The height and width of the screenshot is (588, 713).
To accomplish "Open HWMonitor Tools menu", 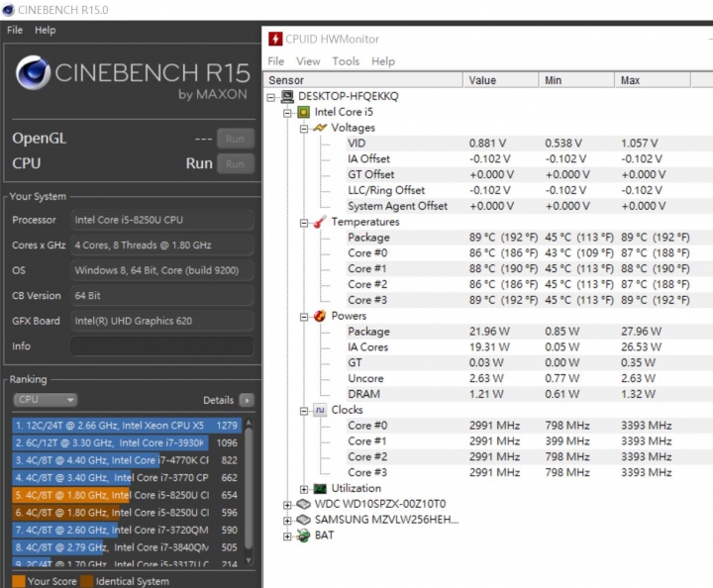I will tap(346, 61).
